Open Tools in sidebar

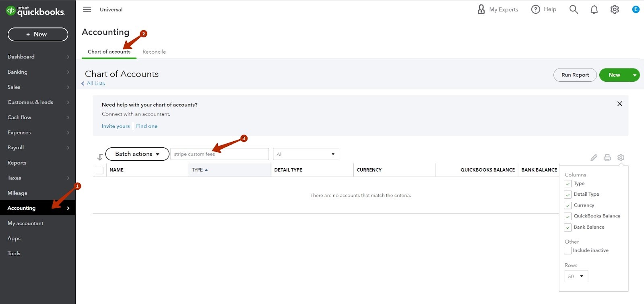pos(38,253)
